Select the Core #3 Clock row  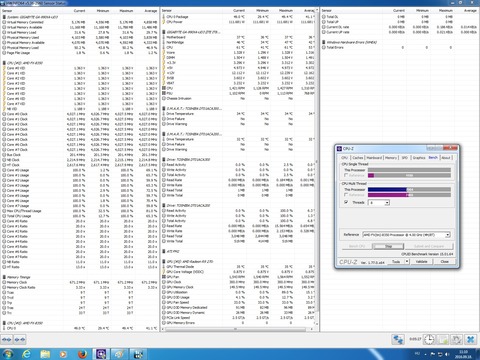(80, 129)
